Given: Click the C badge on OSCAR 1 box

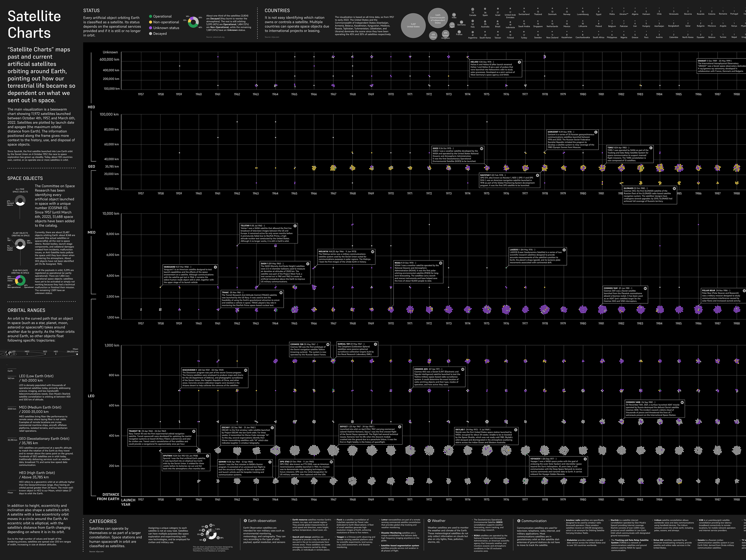Looking at the screenshot, I should (272, 427).
